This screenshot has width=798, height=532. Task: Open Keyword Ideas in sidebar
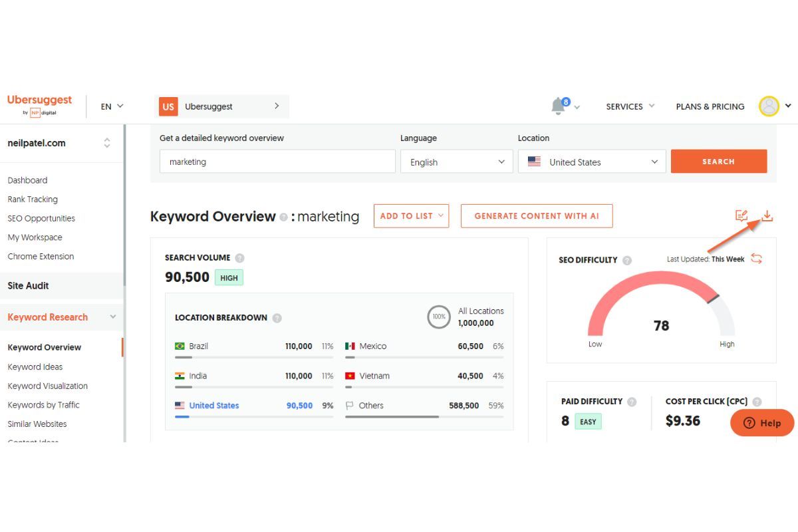point(35,367)
